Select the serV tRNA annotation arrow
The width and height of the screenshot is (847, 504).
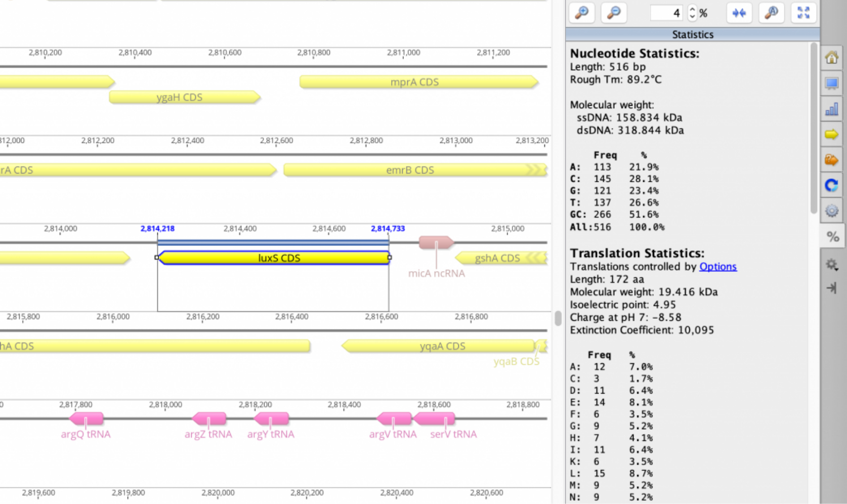pyautogui.click(x=434, y=418)
